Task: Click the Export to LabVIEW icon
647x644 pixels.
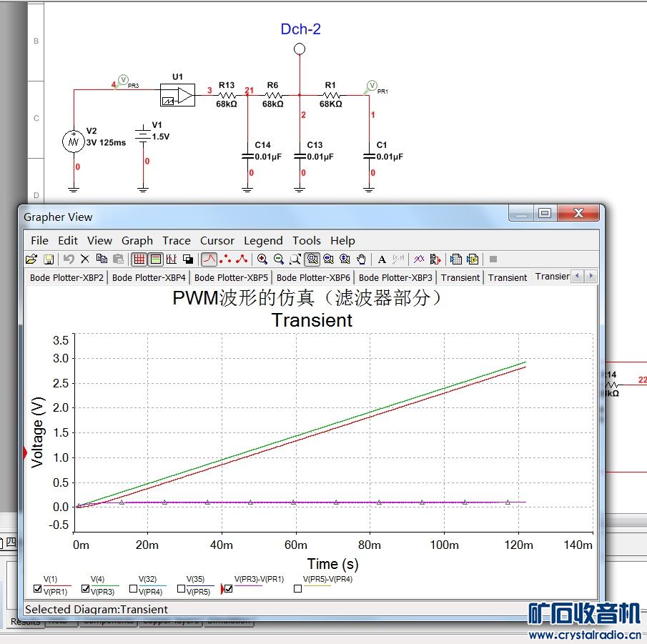Action: 473,259
